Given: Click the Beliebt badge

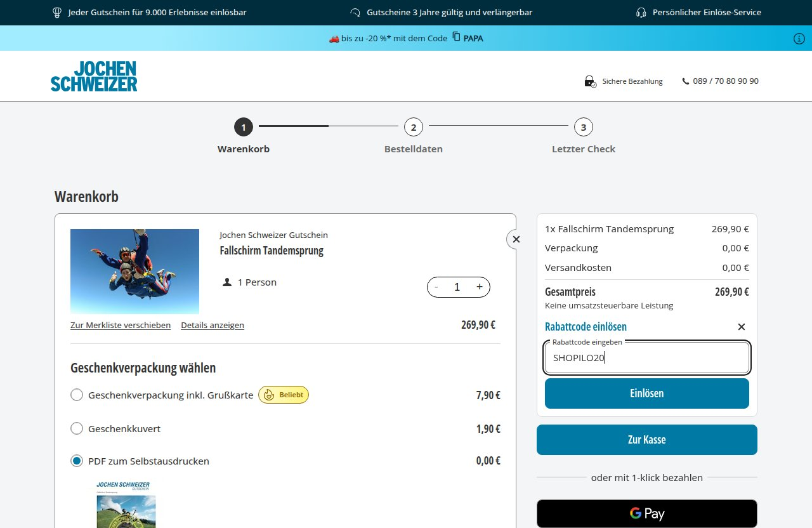Looking at the screenshot, I should tap(284, 395).
